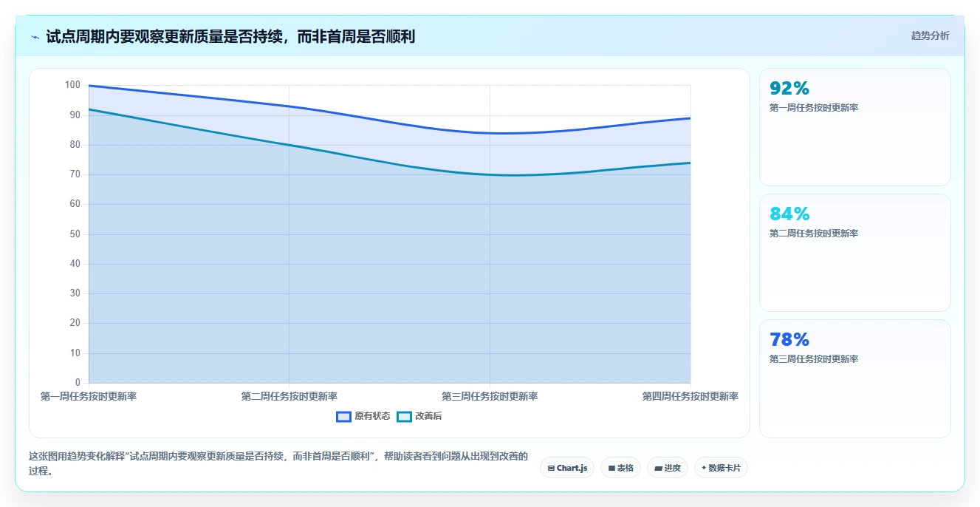The image size is (980, 507).
Task: Click the icon in Chart.js tag
Action: click(551, 469)
